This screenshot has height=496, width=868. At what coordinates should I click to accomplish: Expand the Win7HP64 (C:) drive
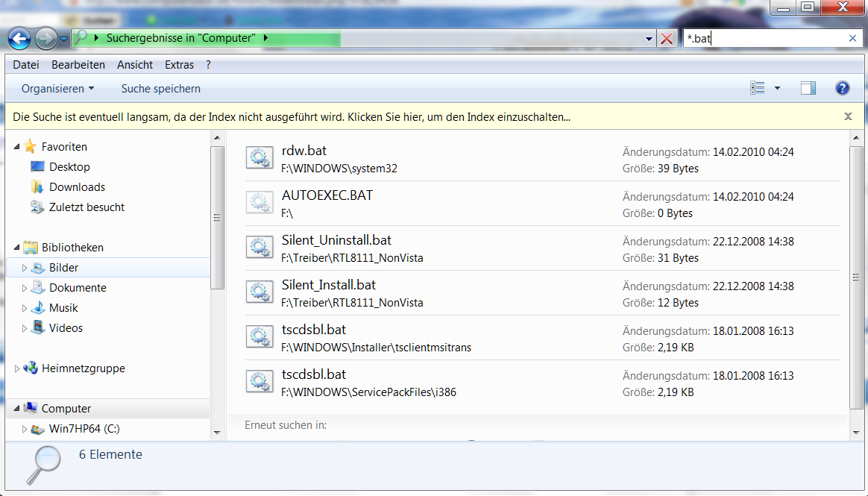(x=25, y=429)
